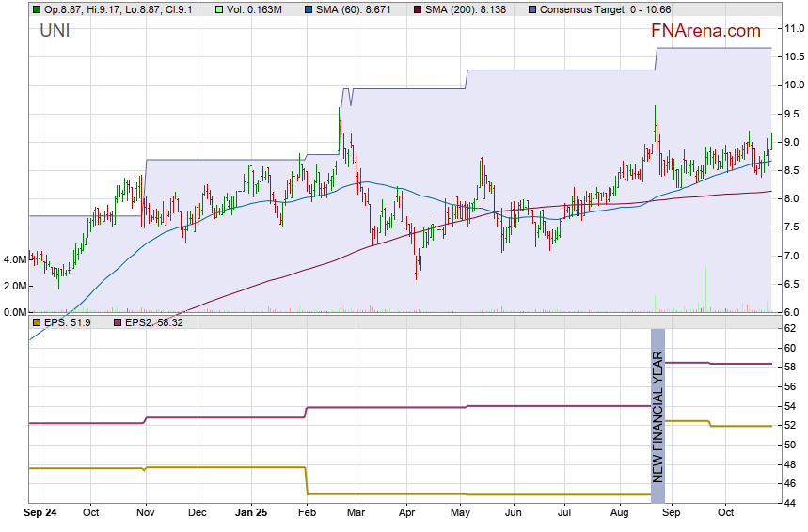The height and width of the screenshot is (532, 808).
Task: Click the purple EPS2 legend swatch
Action: [119, 322]
